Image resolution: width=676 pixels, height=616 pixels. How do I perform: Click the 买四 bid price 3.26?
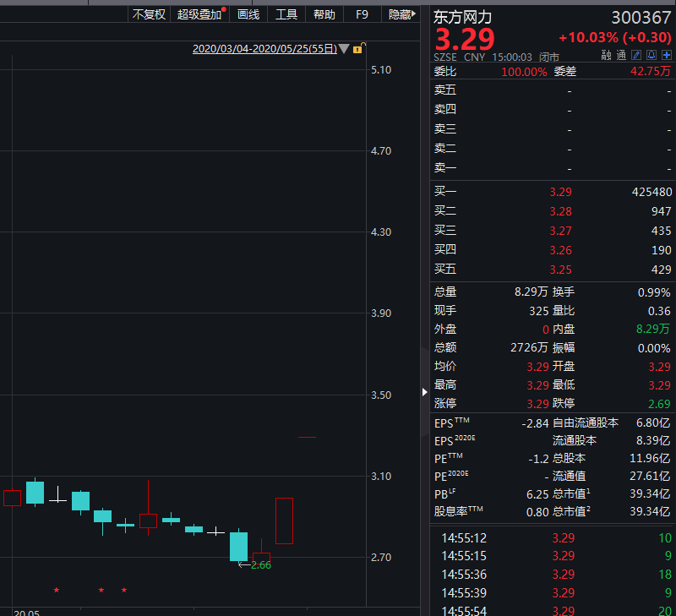[560, 250]
